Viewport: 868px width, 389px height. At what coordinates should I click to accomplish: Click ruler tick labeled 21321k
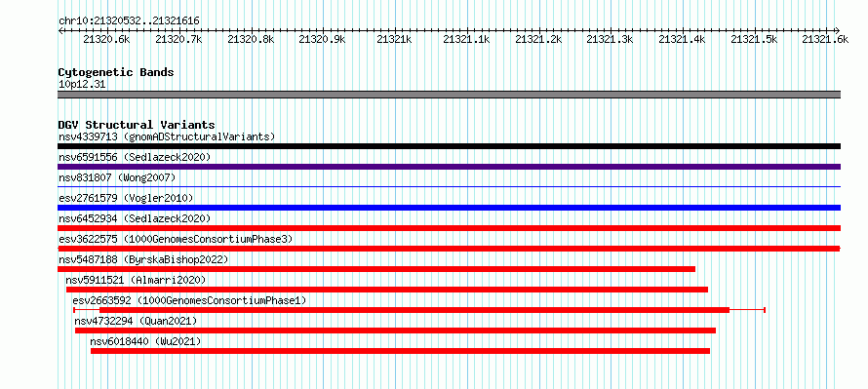[x=394, y=39]
